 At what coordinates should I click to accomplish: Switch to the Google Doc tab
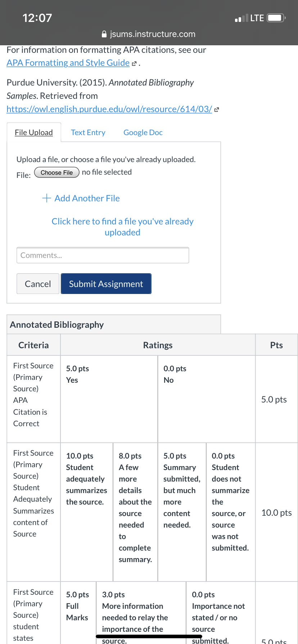pyautogui.click(x=143, y=132)
